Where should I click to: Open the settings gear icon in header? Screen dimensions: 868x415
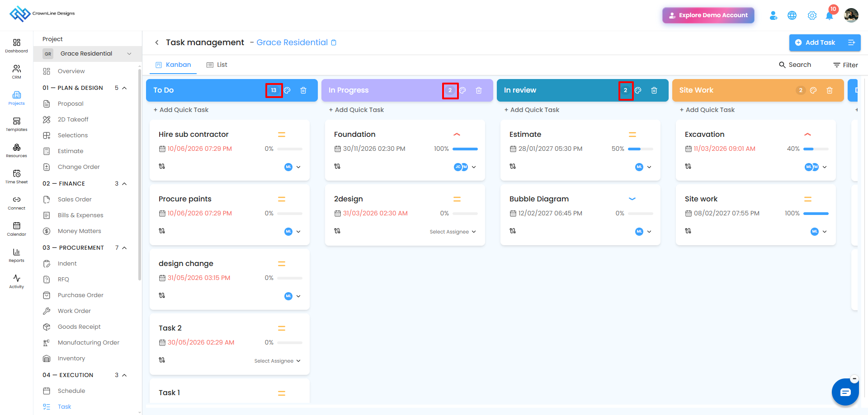click(x=812, y=15)
